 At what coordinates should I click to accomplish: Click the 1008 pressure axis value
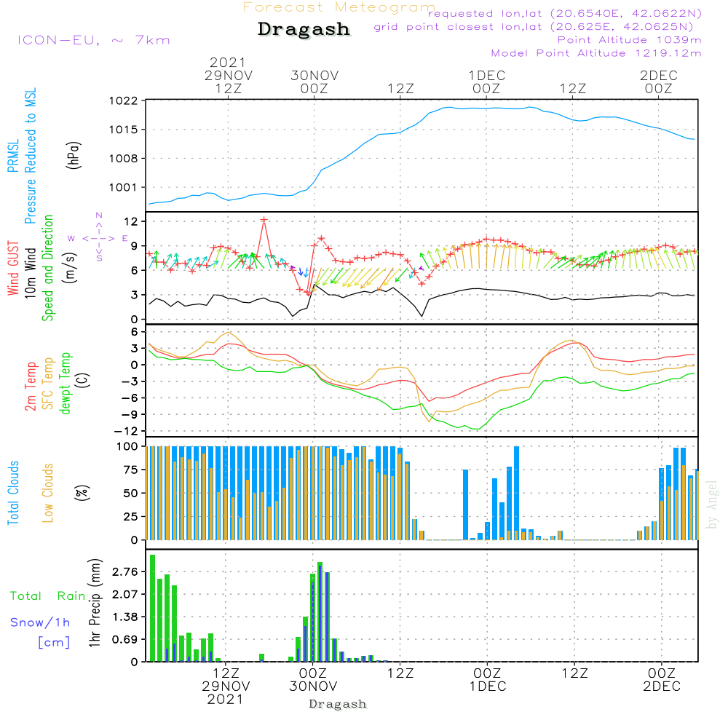(124, 158)
